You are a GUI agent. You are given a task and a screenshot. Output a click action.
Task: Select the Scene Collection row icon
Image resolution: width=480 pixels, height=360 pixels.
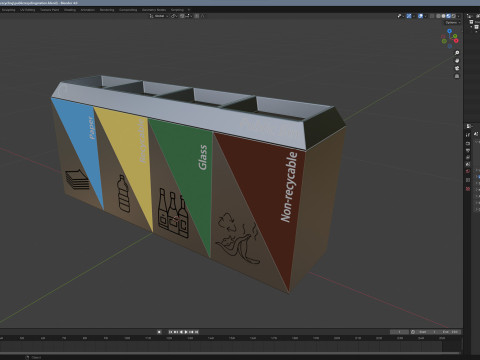[471, 22]
